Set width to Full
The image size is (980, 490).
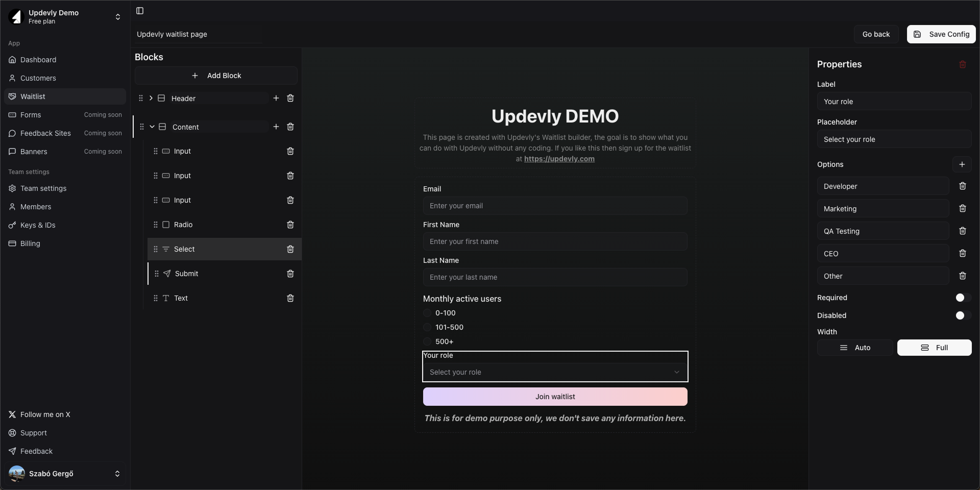[x=934, y=348]
